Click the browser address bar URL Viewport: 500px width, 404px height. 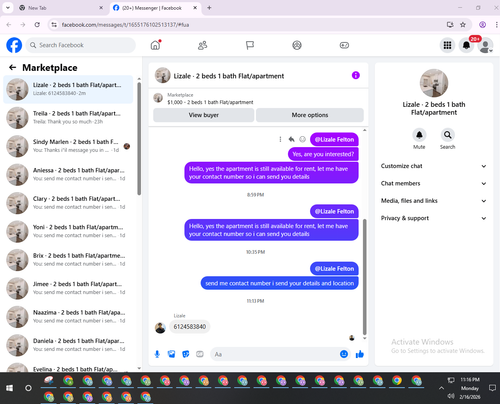(x=125, y=25)
